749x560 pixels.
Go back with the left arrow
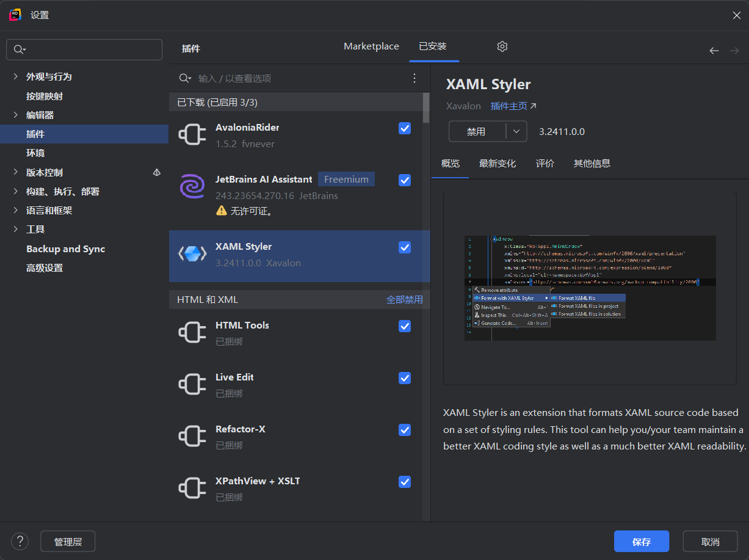click(714, 51)
